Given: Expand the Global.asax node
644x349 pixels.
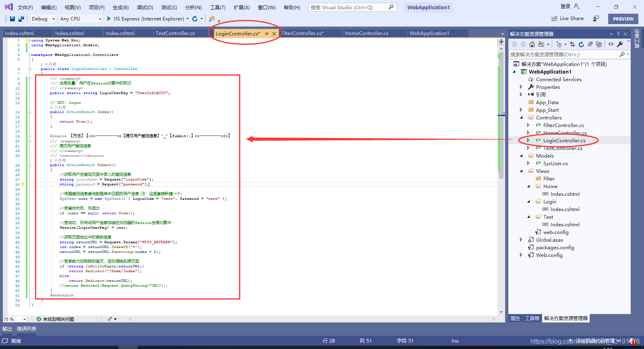Looking at the screenshot, I should 521,240.
